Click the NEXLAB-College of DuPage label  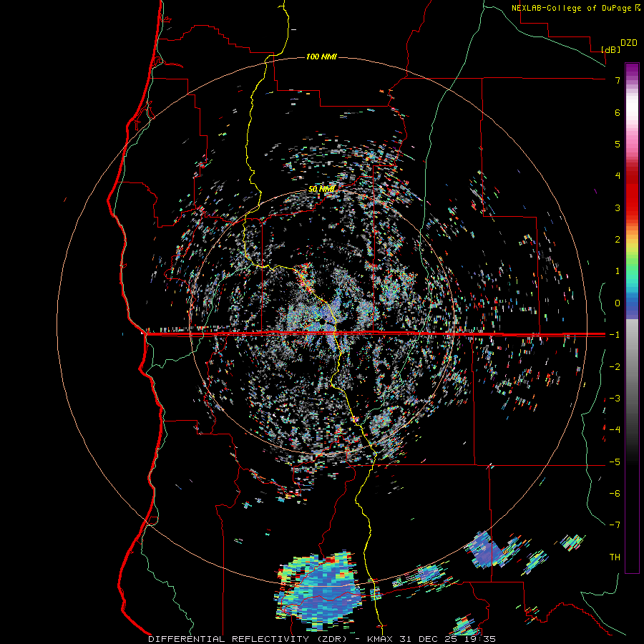click(575, 8)
